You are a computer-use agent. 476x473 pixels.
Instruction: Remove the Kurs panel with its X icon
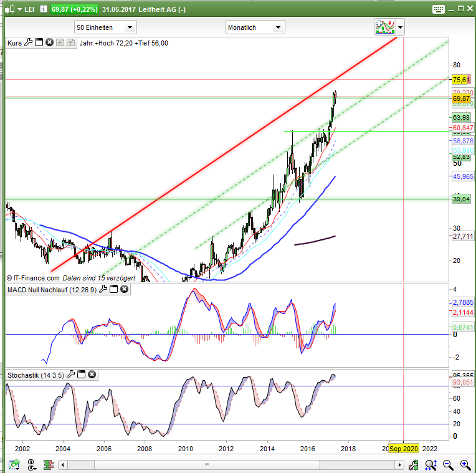pyautogui.click(x=49, y=42)
